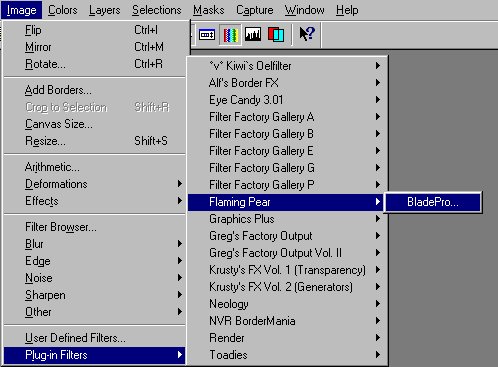Viewport: 498px width, 367px height.
Task: Open Graphics Plus submenu
Action: [287, 219]
